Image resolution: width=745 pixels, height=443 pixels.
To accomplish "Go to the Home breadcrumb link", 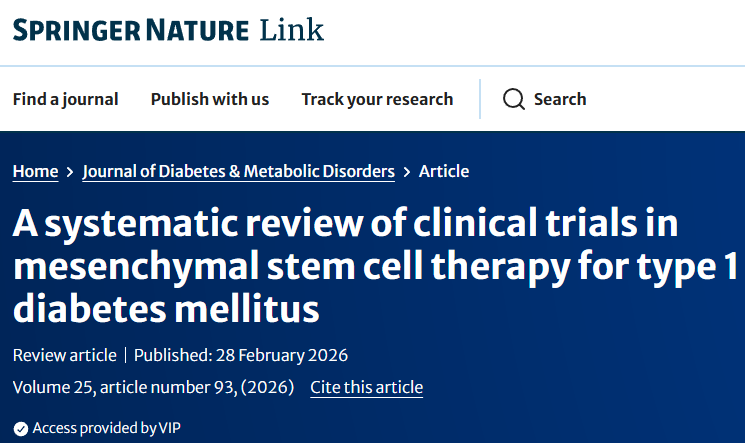I will pyautogui.click(x=35, y=171).
